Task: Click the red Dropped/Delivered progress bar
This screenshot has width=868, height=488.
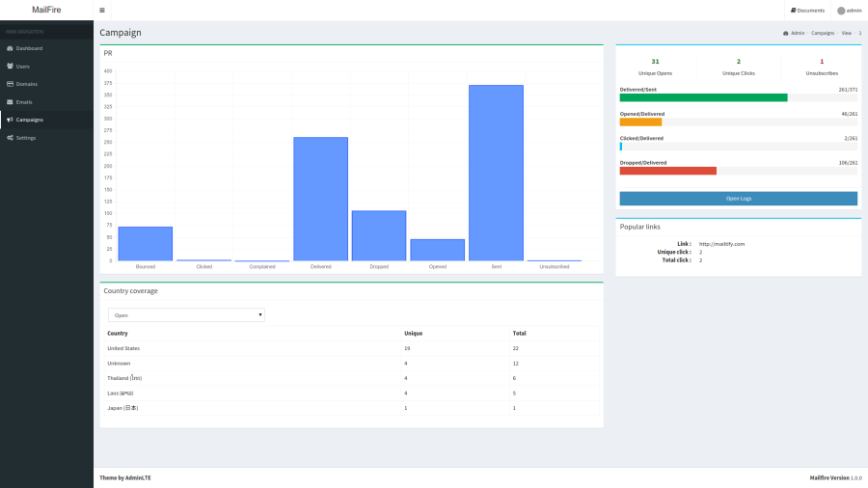Action: point(667,171)
